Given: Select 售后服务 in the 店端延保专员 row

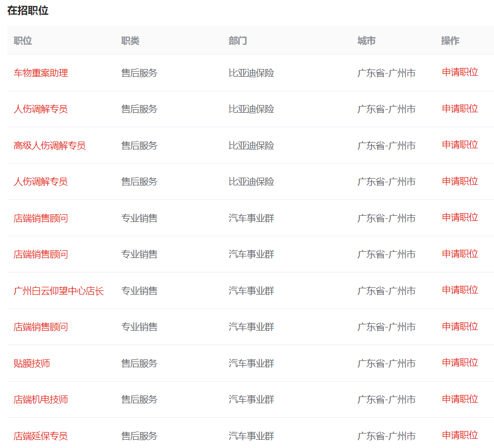Looking at the screenshot, I should pos(139,436).
